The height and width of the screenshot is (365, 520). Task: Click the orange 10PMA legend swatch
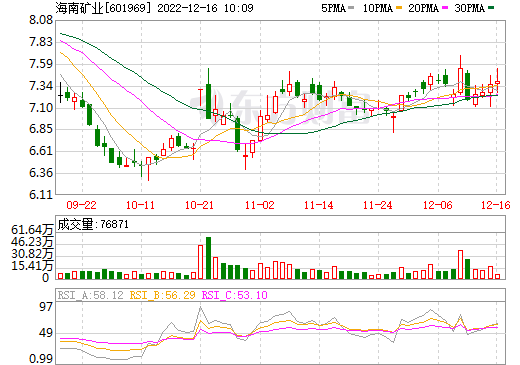click(x=399, y=8)
